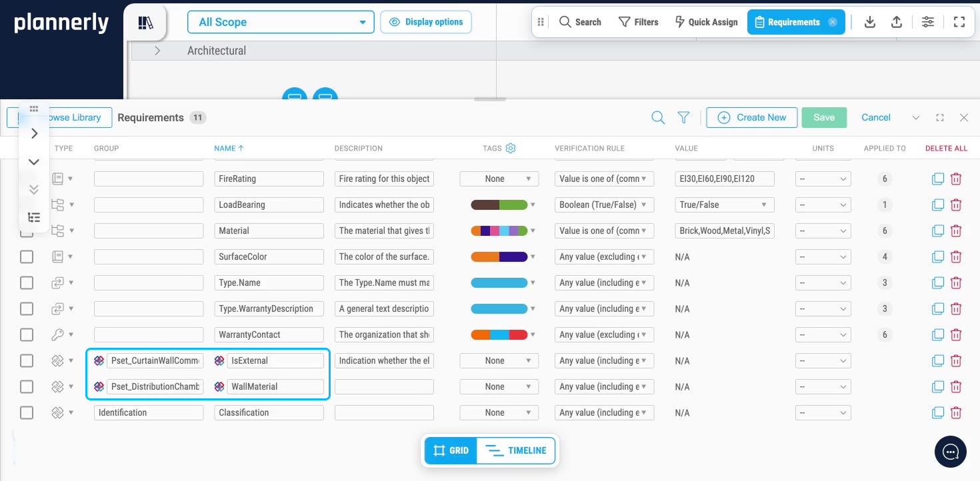Select the Requirements toolbar tab

tap(795, 22)
